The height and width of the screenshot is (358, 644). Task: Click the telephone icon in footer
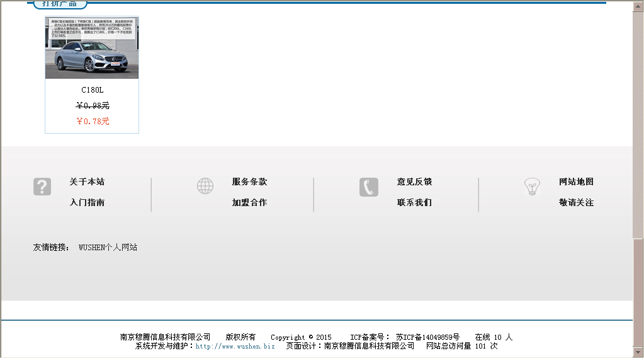[369, 187]
